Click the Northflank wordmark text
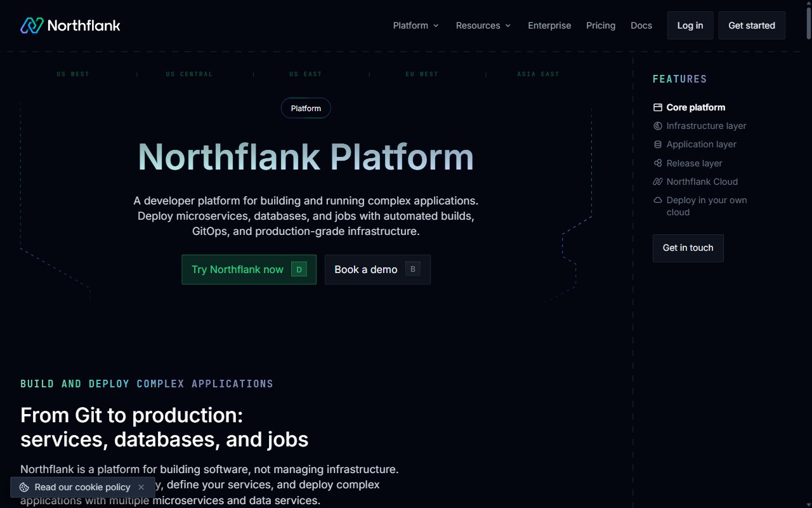Viewport: 812px width, 508px height. (84, 25)
